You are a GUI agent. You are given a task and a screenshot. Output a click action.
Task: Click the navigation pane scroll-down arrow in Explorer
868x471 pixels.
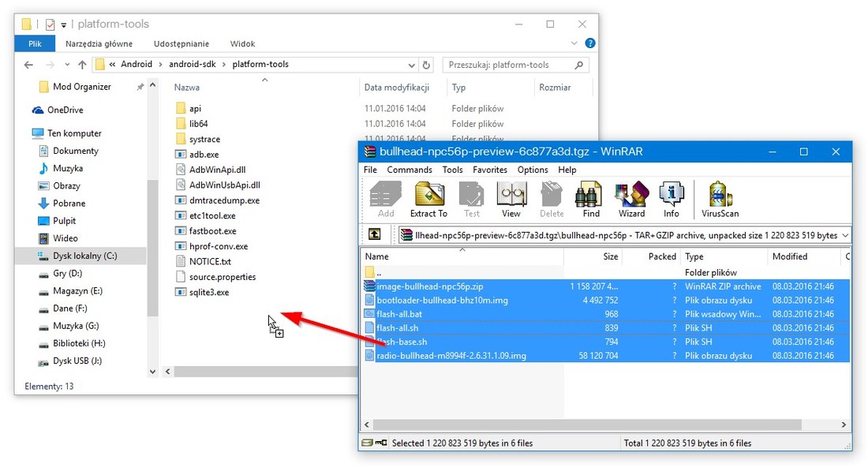[x=153, y=372]
